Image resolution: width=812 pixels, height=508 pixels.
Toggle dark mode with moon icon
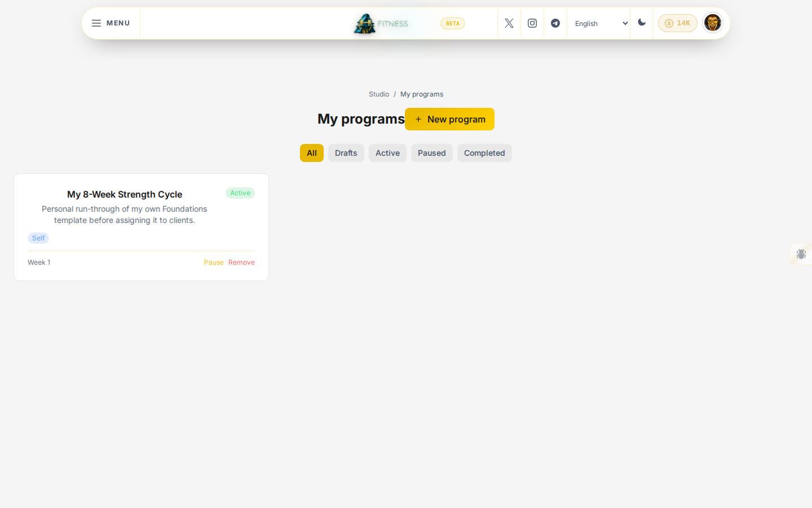642,23
